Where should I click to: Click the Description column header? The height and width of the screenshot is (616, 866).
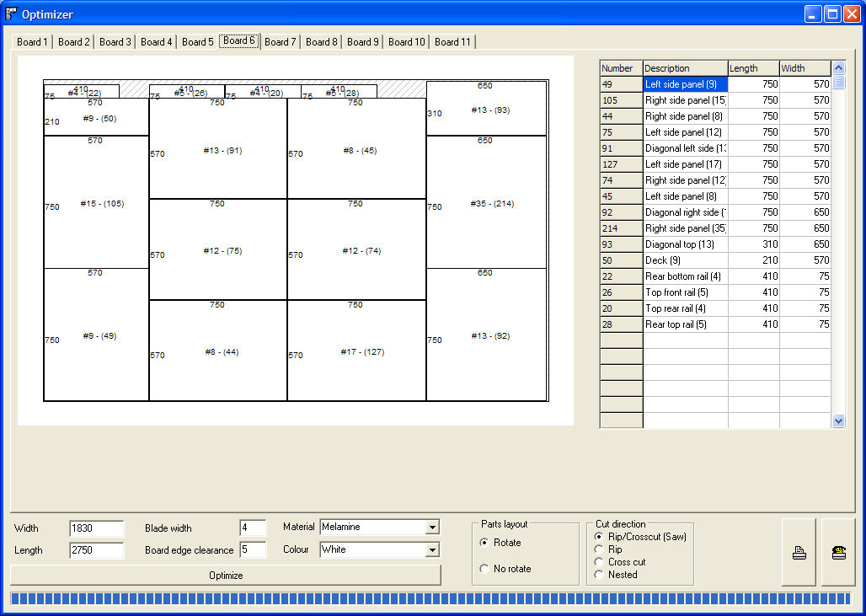click(x=686, y=68)
